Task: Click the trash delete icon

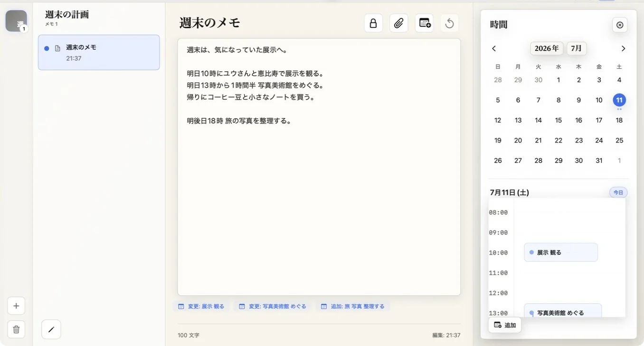Action: (x=16, y=329)
